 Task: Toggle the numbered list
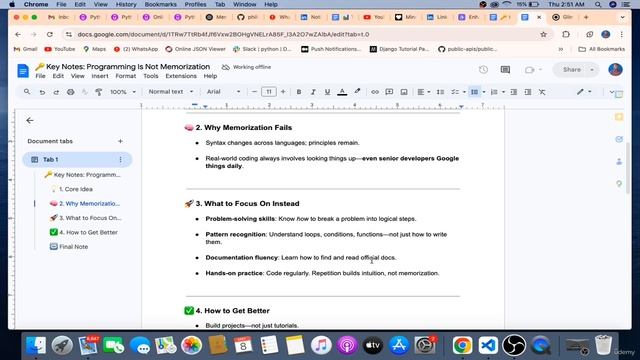(494, 92)
